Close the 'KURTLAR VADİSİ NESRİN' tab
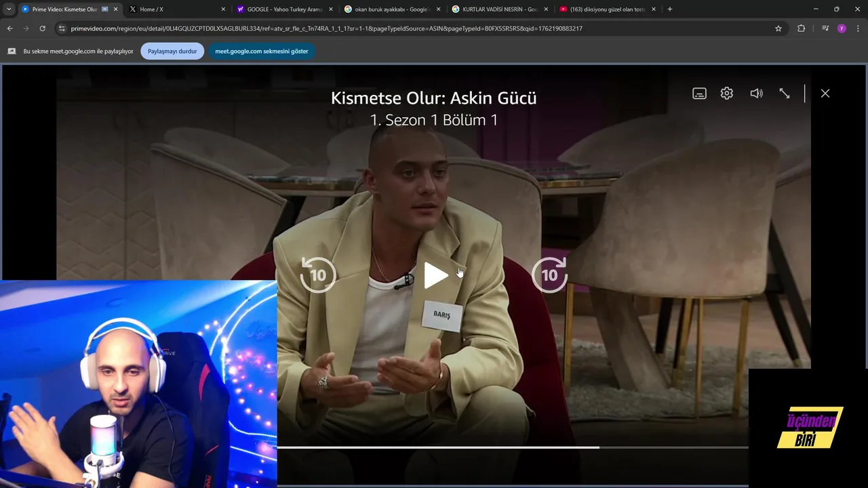868x488 pixels. 546,9
